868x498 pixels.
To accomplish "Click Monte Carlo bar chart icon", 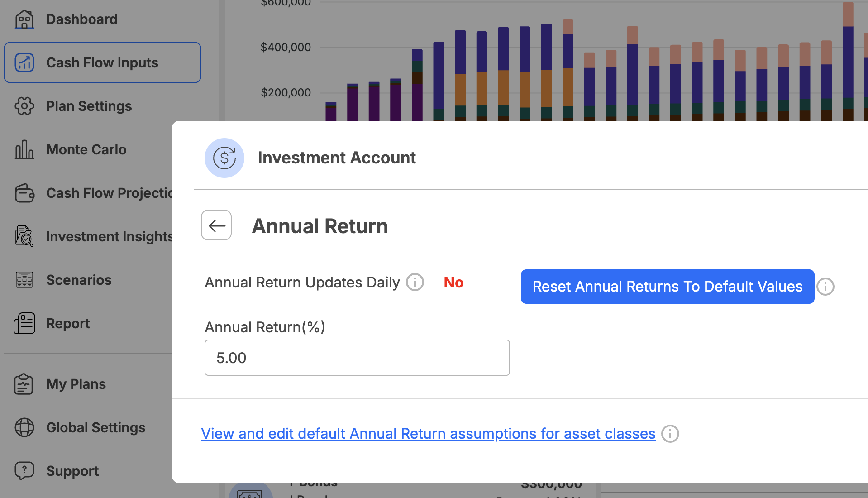I will click(24, 149).
